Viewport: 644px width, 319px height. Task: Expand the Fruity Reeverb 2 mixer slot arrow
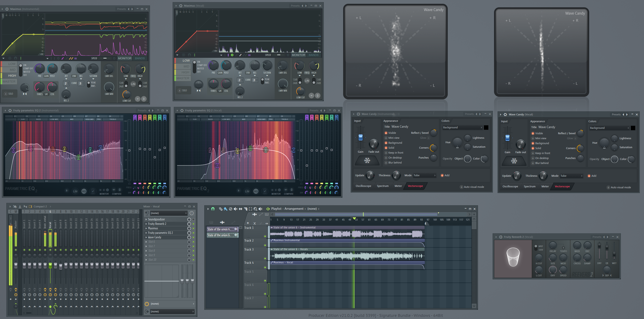pyautogui.click(x=146, y=224)
